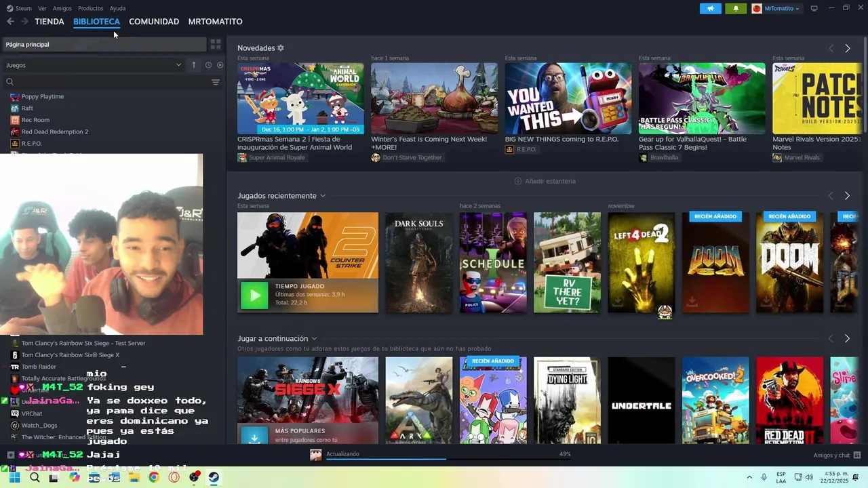Change sort order with the up arrow icon

click(x=194, y=65)
